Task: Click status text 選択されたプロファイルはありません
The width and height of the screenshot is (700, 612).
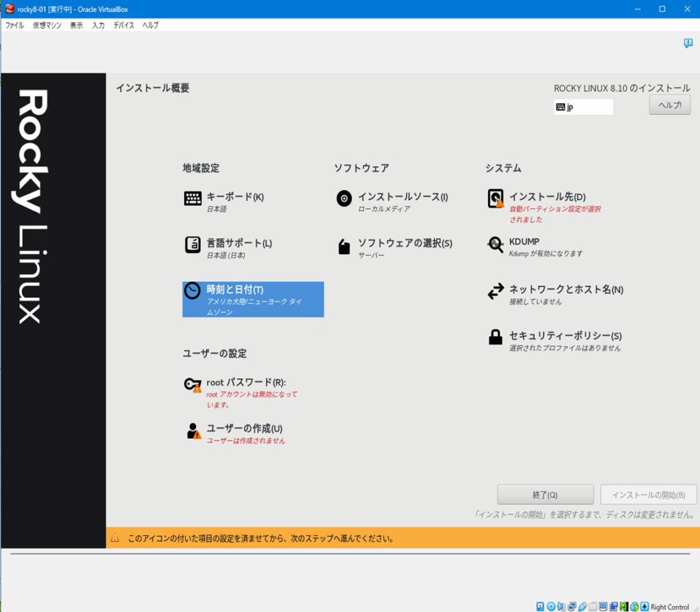Action: tap(565, 348)
